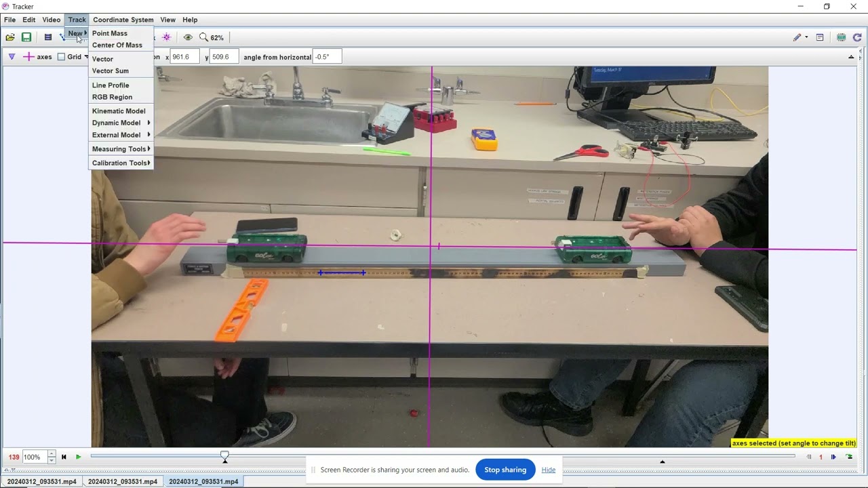Click the blue calibration stick on ruler
This screenshot has height=488, width=868.
(x=342, y=272)
